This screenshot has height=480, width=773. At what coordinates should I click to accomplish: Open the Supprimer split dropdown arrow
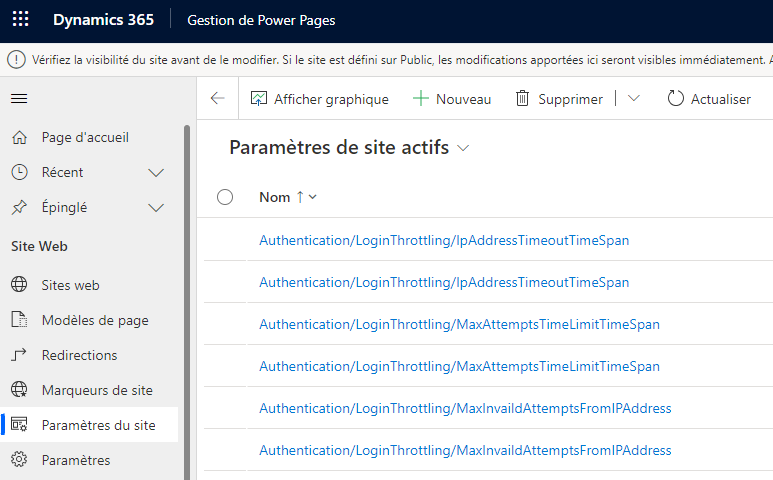(x=633, y=99)
